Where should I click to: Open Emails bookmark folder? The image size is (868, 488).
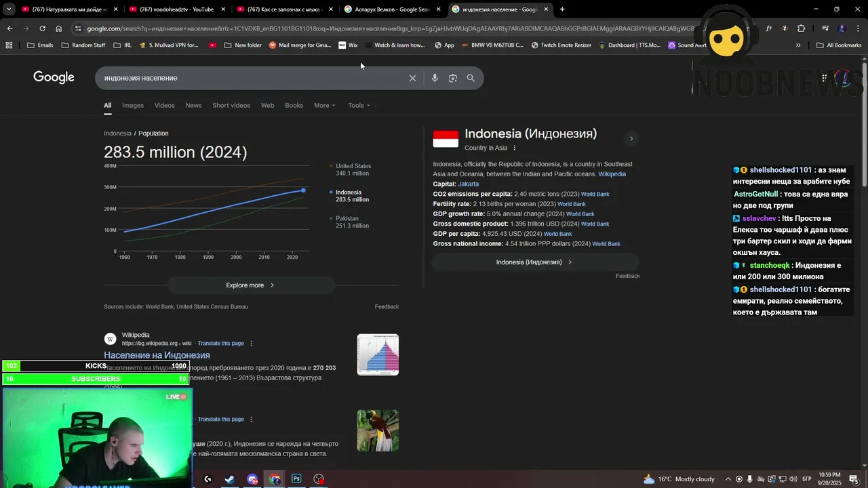point(40,45)
